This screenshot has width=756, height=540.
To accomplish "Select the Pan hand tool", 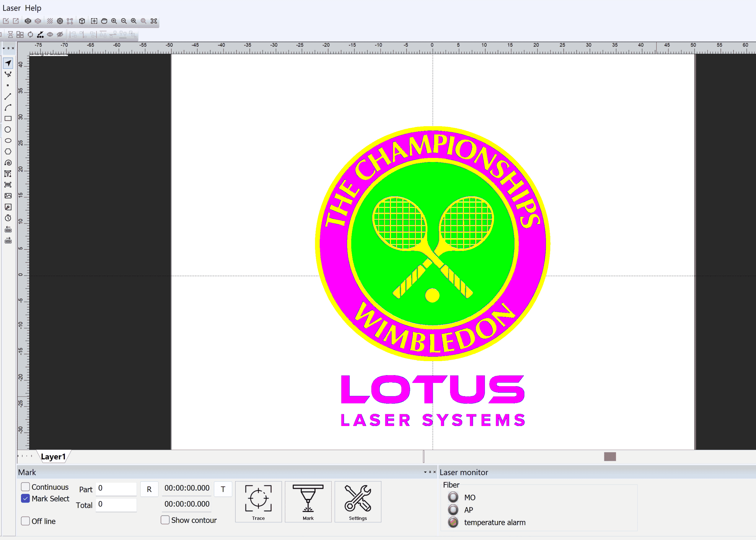I will point(104,21).
